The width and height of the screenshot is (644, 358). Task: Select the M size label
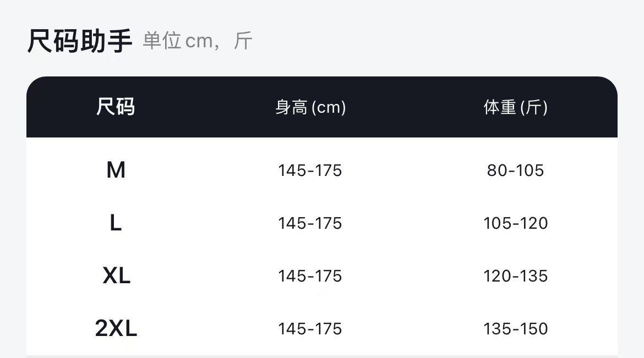[116, 170]
